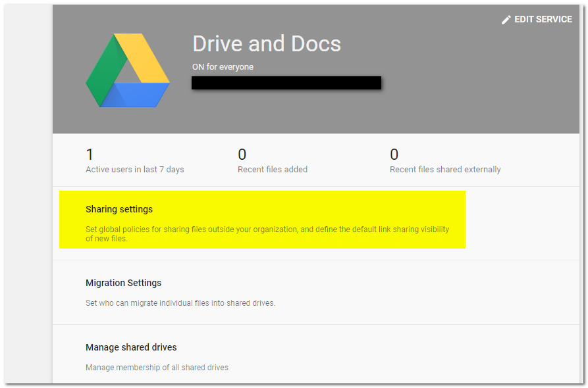
Task: Click the Sharing settings description about global policies
Action: [x=267, y=233]
